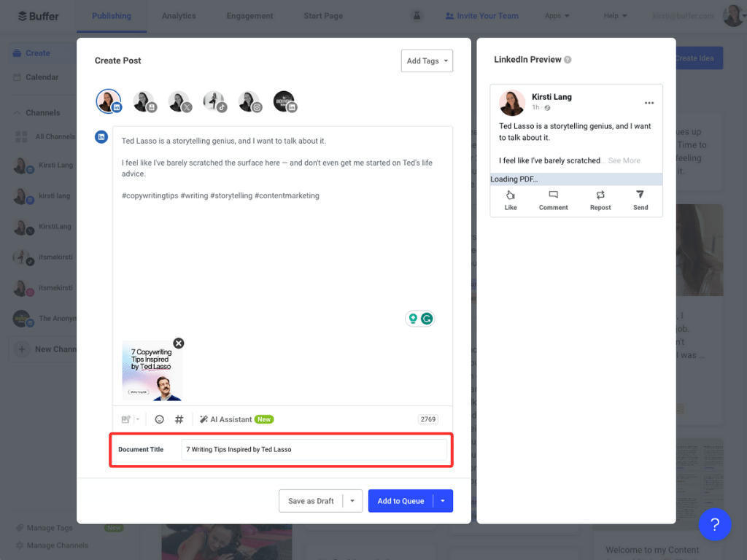Click the New Channel plus icon
Screen dimensions: 747x560
point(22,349)
